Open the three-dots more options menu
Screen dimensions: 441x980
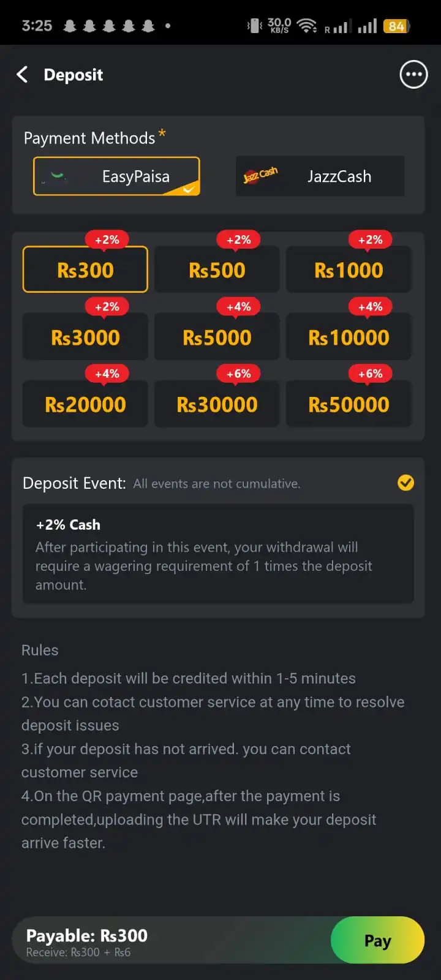coord(413,75)
